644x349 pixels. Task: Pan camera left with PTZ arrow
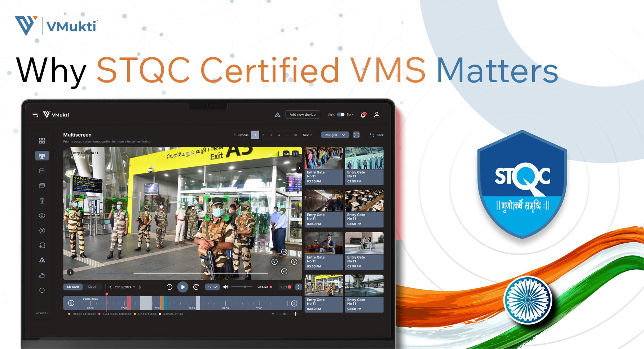point(274,262)
